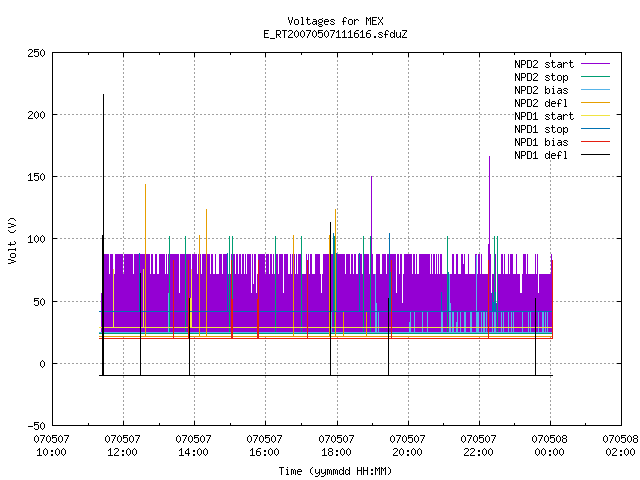Click the 'NPD2 defl' legend label
This screenshot has width=640, height=480.
(x=541, y=103)
